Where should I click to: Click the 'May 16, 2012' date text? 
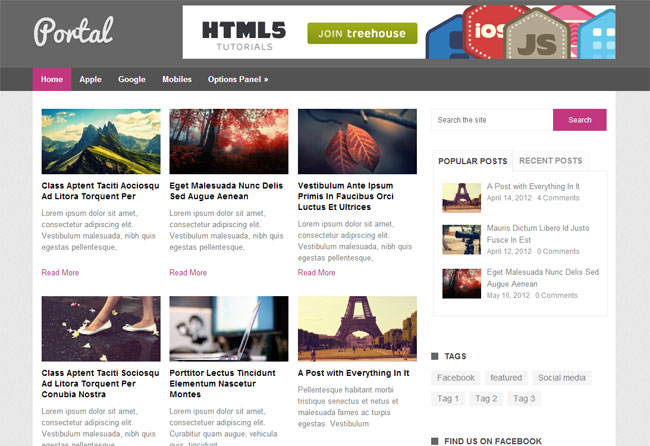click(508, 296)
